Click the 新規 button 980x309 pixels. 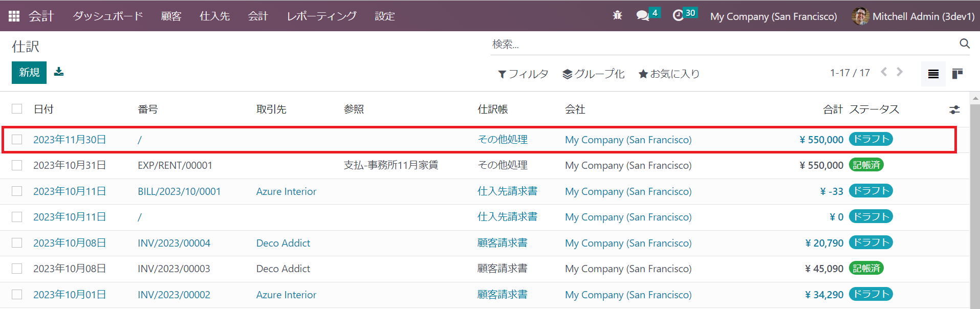point(29,73)
